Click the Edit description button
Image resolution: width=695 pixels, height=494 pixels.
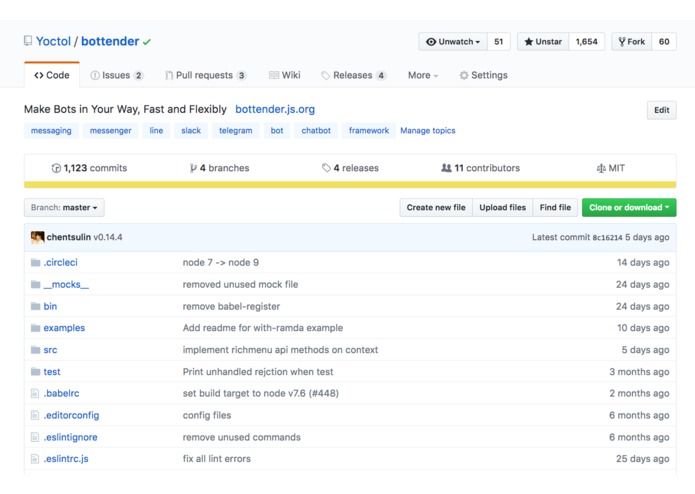(662, 110)
